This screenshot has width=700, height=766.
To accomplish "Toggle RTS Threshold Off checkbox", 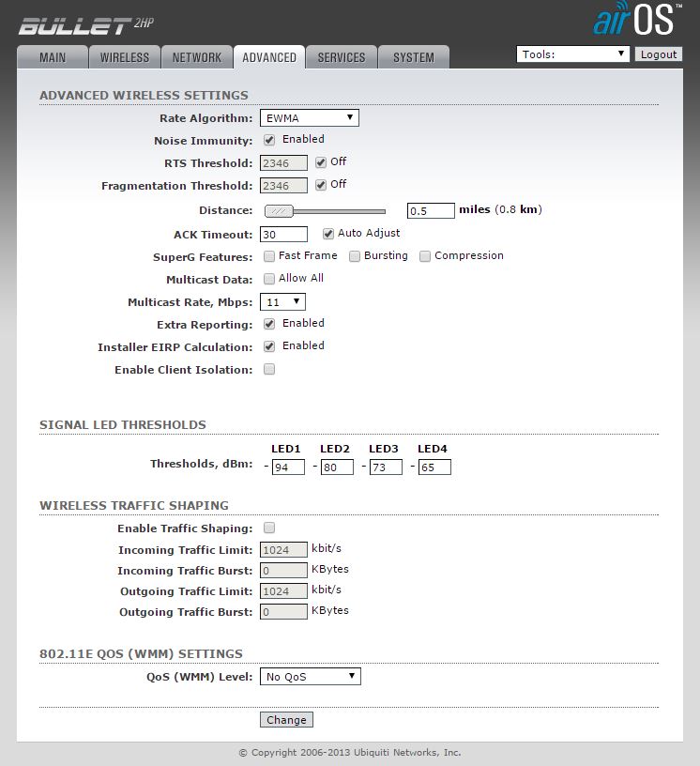I will pyautogui.click(x=321, y=162).
